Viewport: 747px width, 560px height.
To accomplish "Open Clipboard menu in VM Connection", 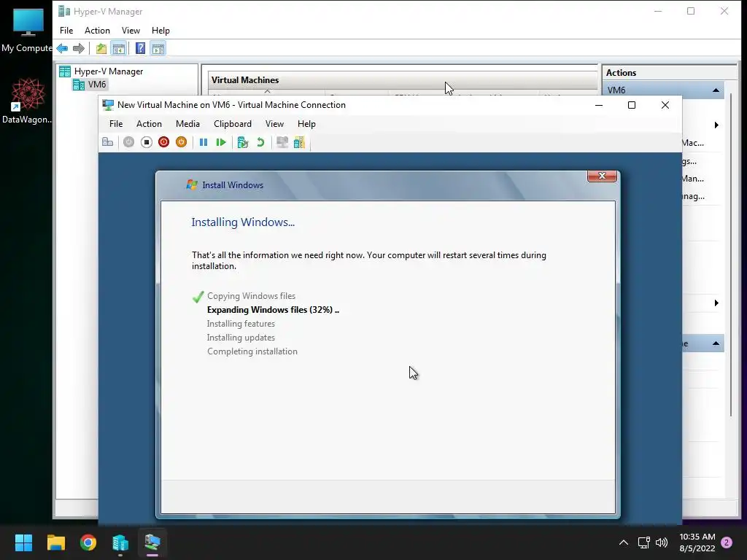I will [x=233, y=124].
